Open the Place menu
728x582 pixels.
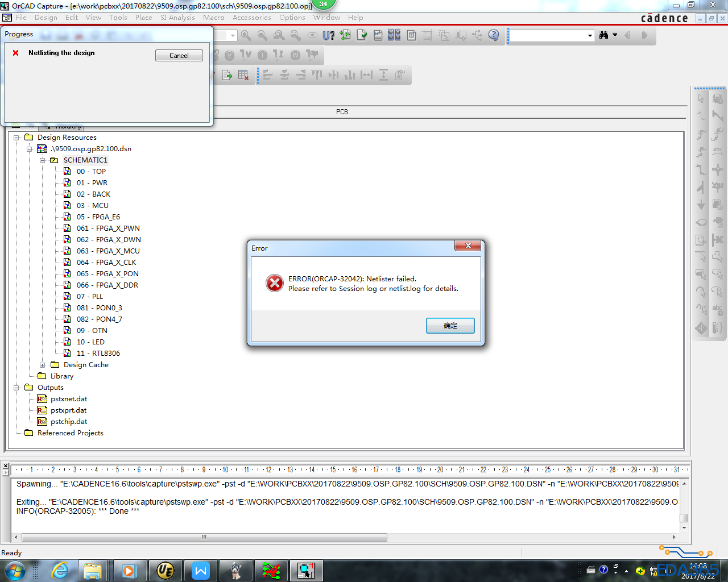[144, 18]
